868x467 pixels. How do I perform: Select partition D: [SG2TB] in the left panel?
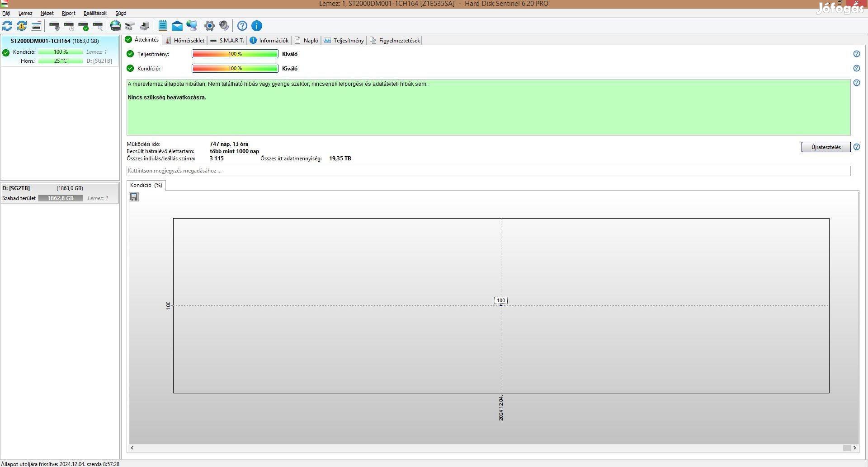coord(60,193)
